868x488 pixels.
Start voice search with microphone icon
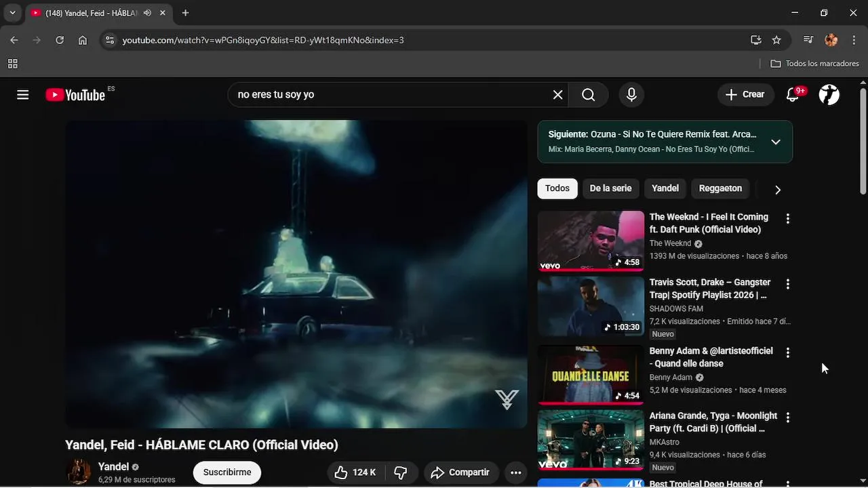(631, 95)
